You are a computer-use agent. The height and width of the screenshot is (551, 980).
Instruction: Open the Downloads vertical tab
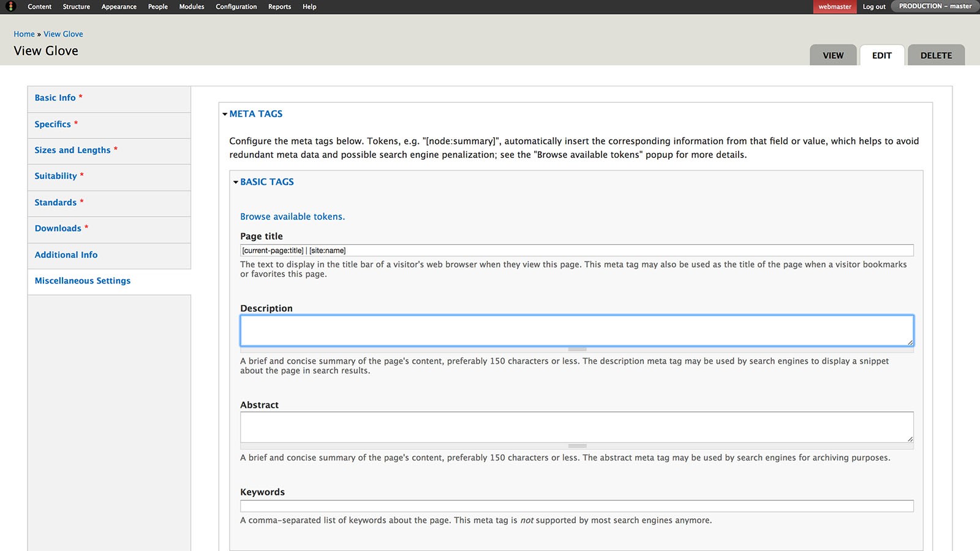[109, 228]
